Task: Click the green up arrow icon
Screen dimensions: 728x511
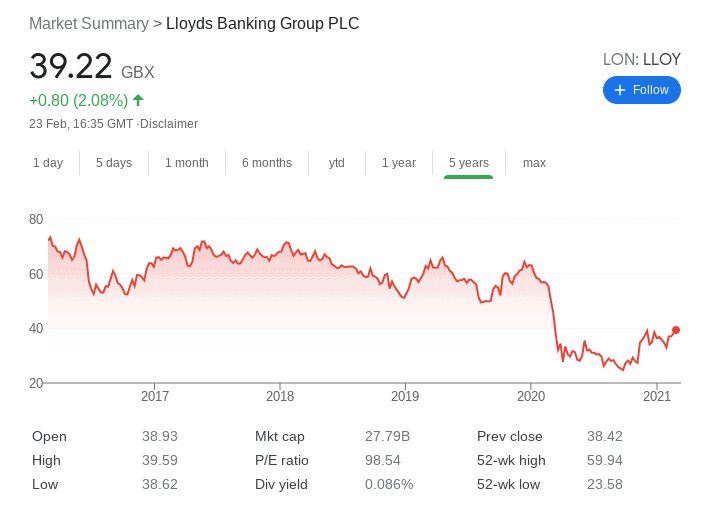Action: click(138, 100)
